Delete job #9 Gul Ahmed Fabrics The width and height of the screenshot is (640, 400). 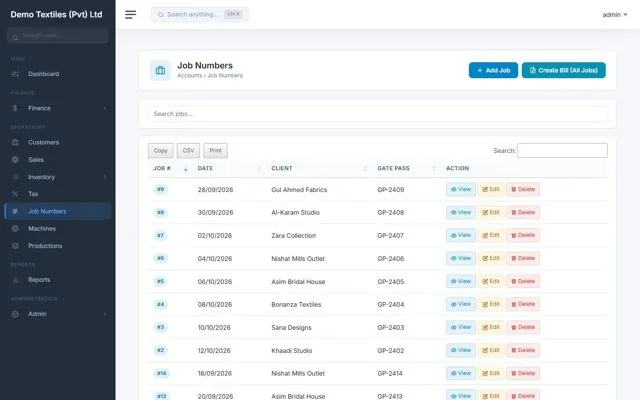tap(523, 189)
